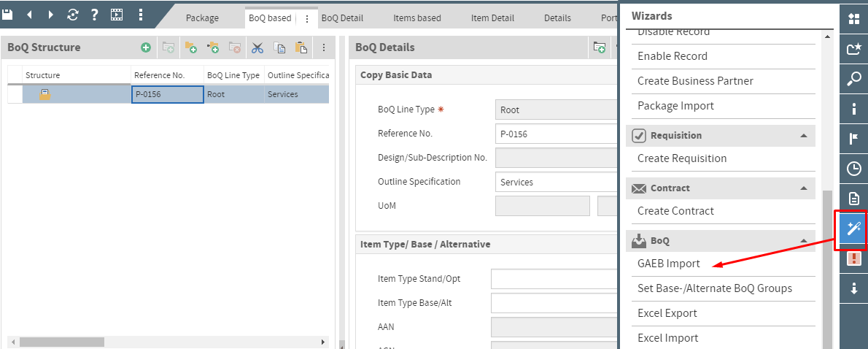868x349 pixels.
Task: Toggle the Wizards magic wand icon
Action: (853, 229)
